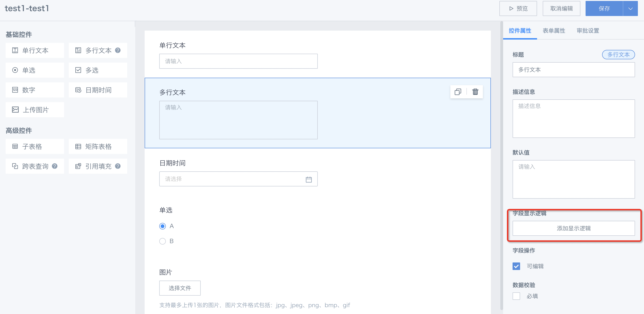Click the 矩阵表格 control icon
This screenshot has height=314, width=644.
click(x=78, y=146)
